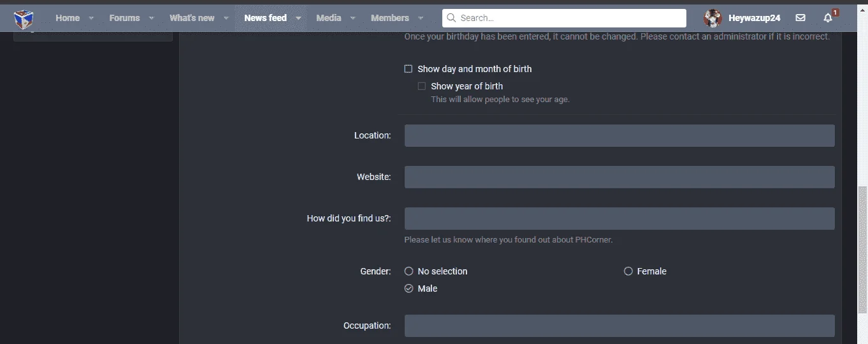Click the How did you find us field
Viewport: 868px width, 344px height.
pyautogui.click(x=619, y=218)
